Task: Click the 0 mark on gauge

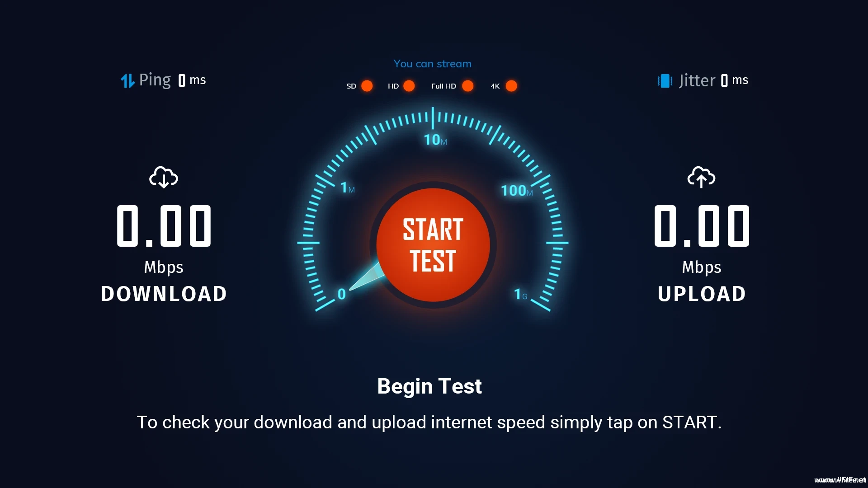Action: click(342, 294)
